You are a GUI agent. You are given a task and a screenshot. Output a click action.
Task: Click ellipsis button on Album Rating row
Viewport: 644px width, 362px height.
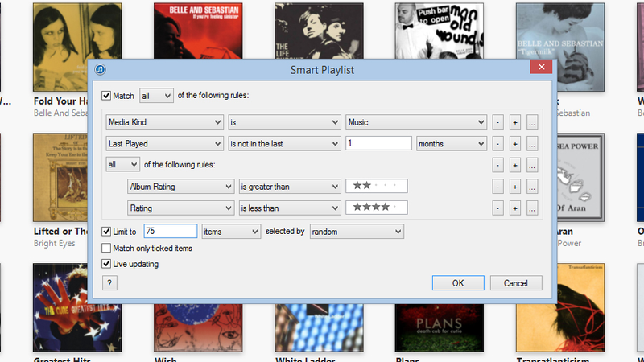coord(532,187)
